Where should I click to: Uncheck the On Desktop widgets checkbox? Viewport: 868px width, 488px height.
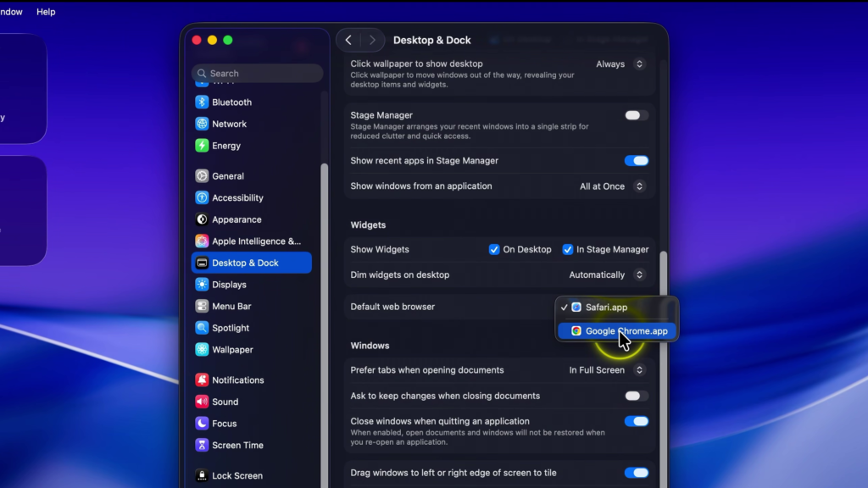coord(494,250)
